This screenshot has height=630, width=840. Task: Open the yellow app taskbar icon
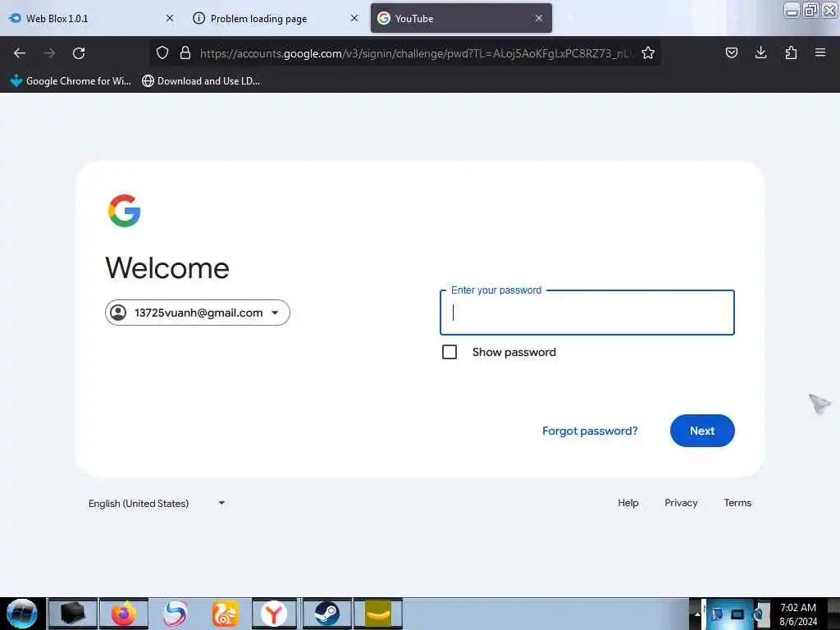coord(377,614)
